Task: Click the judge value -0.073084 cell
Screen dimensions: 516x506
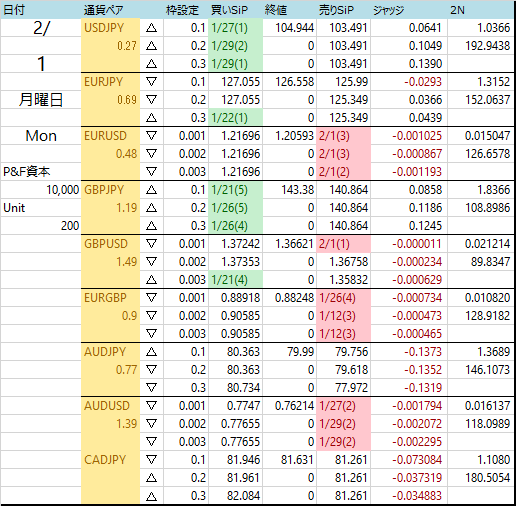Action: tap(409, 460)
